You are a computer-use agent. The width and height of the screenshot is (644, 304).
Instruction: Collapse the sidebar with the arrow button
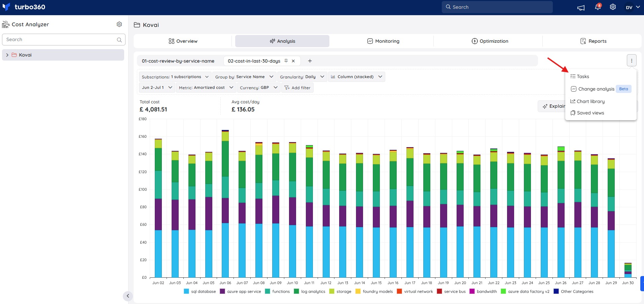tap(128, 296)
